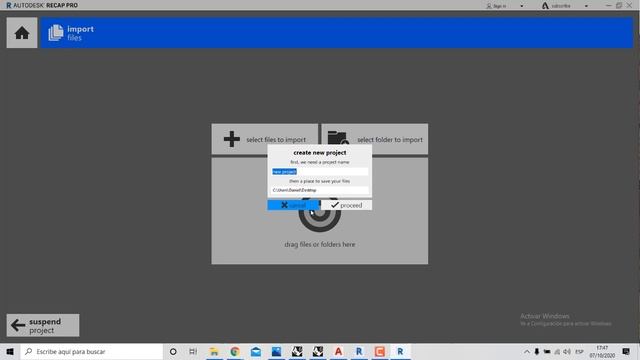
Task: Proceed with creating the new project
Action: pyautogui.click(x=346, y=205)
